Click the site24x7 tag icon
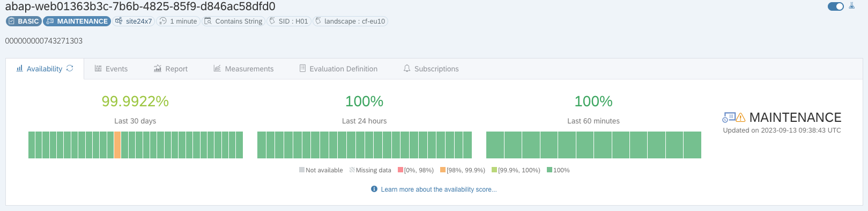Screen dimensions: 868x211 pyautogui.click(x=118, y=21)
